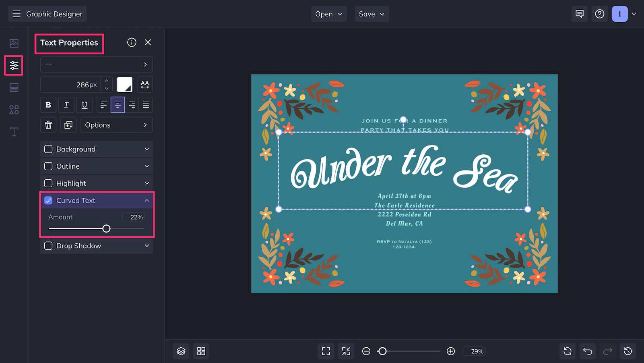
Task: Open the Save dropdown menu
Action: (372, 14)
